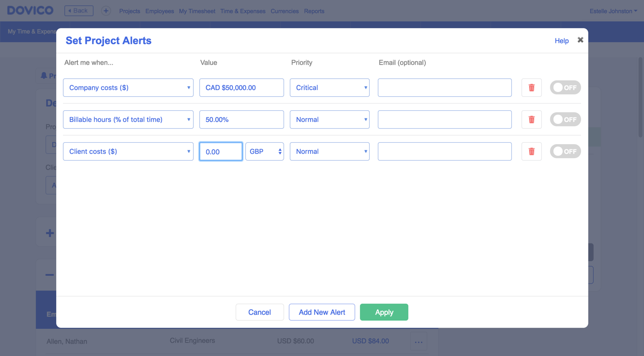Open the Critical priority dropdown
Image resolution: width=644 pixels, height=356 pixels.
coord(329,88)
